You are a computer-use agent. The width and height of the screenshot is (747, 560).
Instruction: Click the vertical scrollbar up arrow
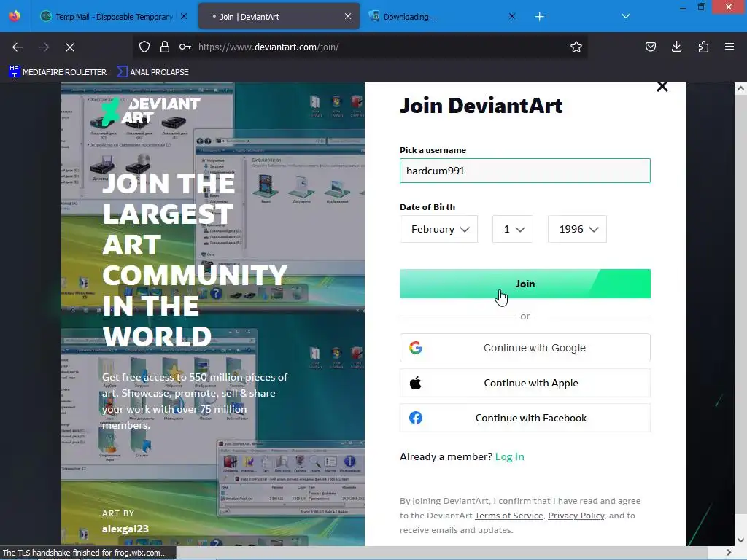[x=740, y=88]
